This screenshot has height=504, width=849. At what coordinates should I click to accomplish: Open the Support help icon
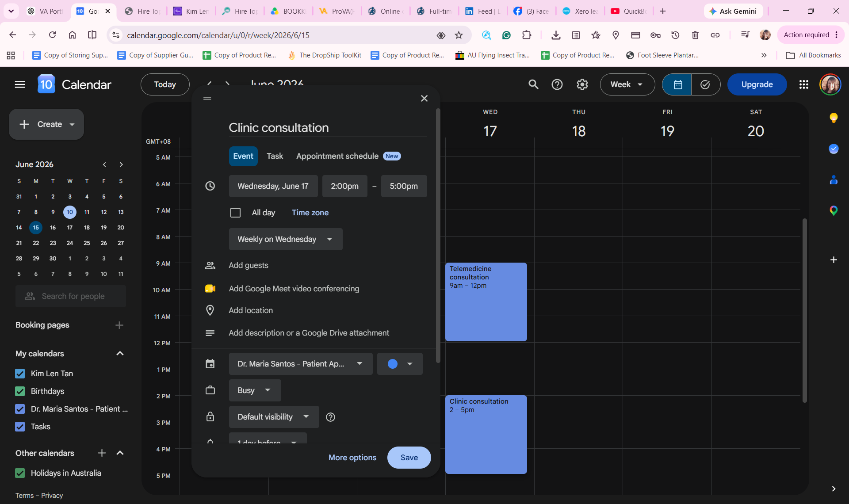(557, 84)
